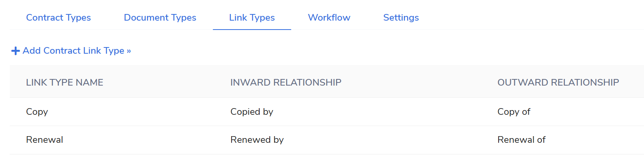Select the Link Types tab
Screen dimensions: 644x163
[252, 18]
